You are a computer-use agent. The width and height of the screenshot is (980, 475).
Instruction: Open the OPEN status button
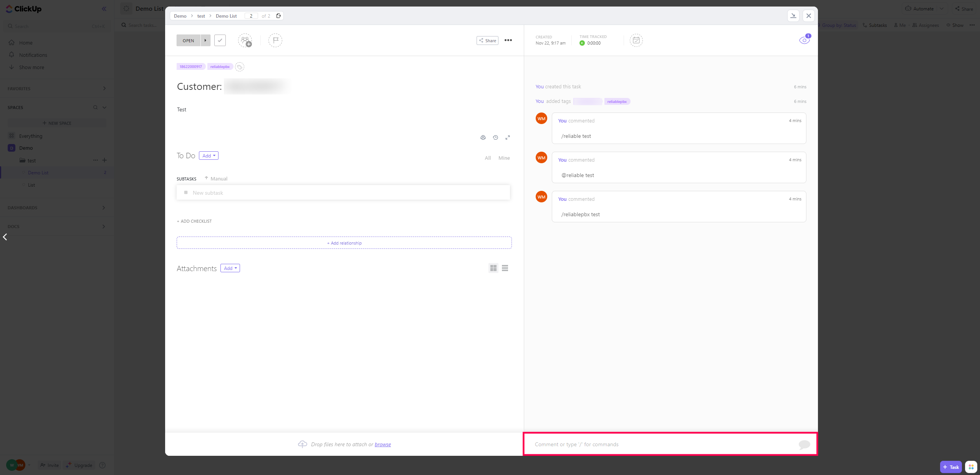coord(189,40)
